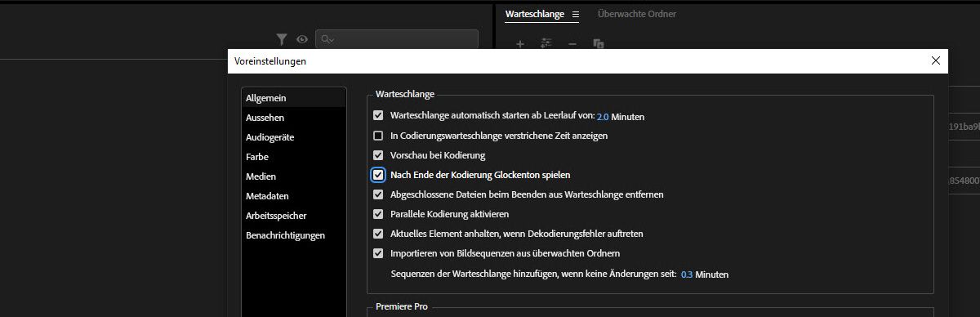Select the Allgemein category
The height and width of the screenshot is (317, 980).
[294, 98]
